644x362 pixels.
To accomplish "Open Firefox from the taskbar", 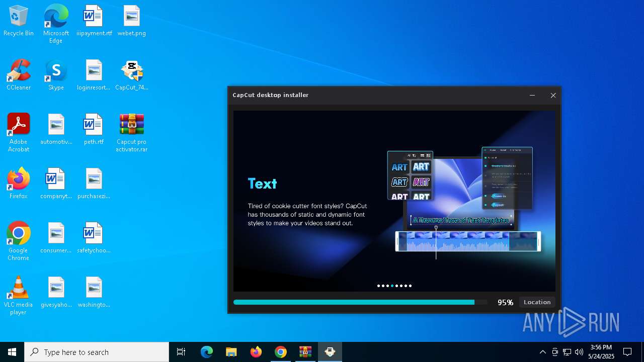I will [256, 352].
